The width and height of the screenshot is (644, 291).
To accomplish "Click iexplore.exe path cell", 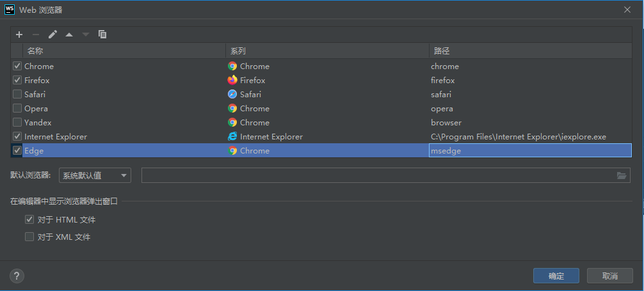I will click(531, 136).
